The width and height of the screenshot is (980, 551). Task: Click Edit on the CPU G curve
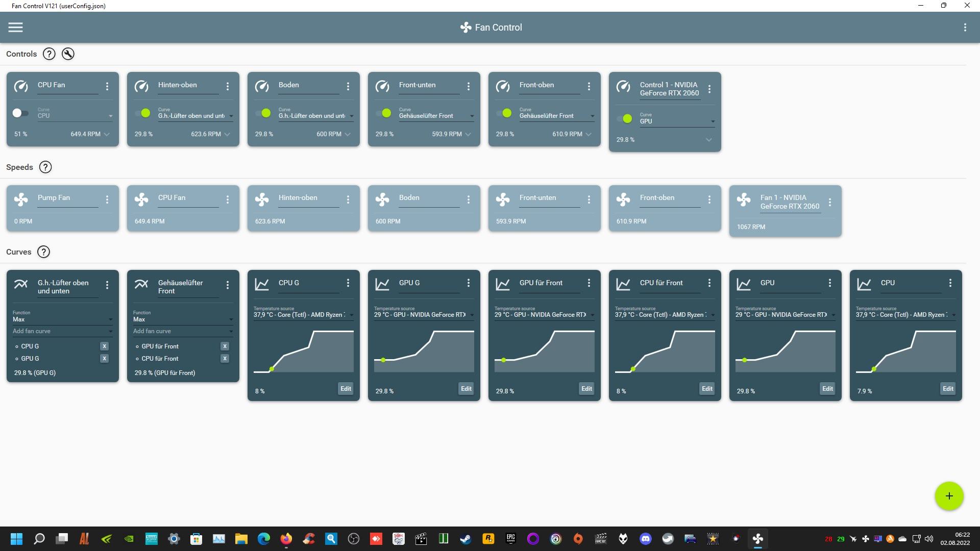click(x=346, y=389)
